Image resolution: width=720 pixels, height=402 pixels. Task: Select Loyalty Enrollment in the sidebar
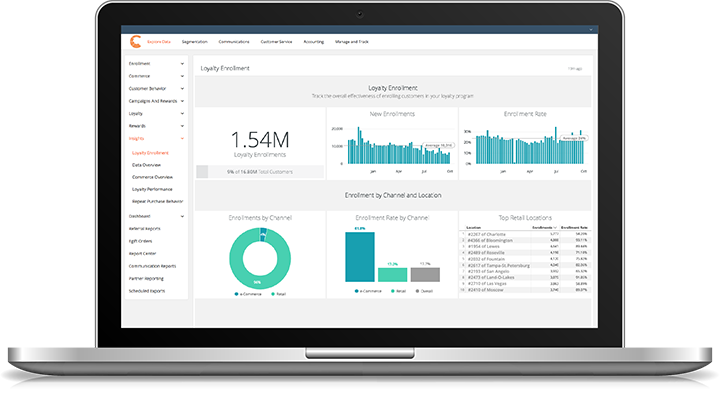(150, 153)
